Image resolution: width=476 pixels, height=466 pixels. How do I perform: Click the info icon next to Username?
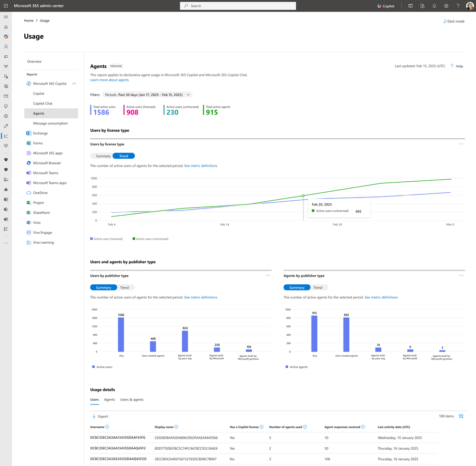[x=107, y=427]
